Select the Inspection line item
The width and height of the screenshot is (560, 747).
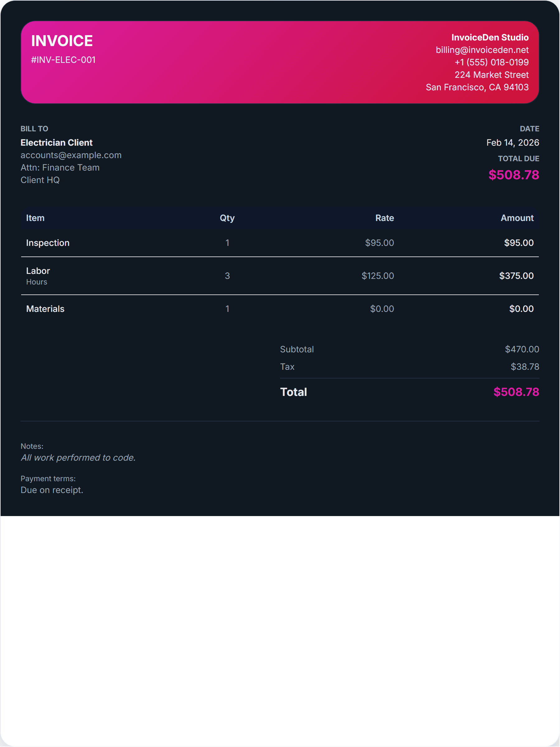click(48, 243)
